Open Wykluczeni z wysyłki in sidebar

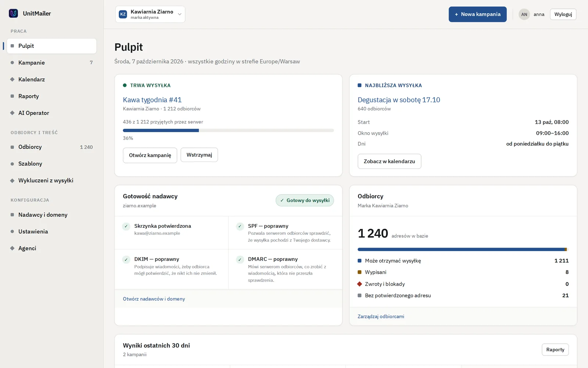tap(51, 180)
